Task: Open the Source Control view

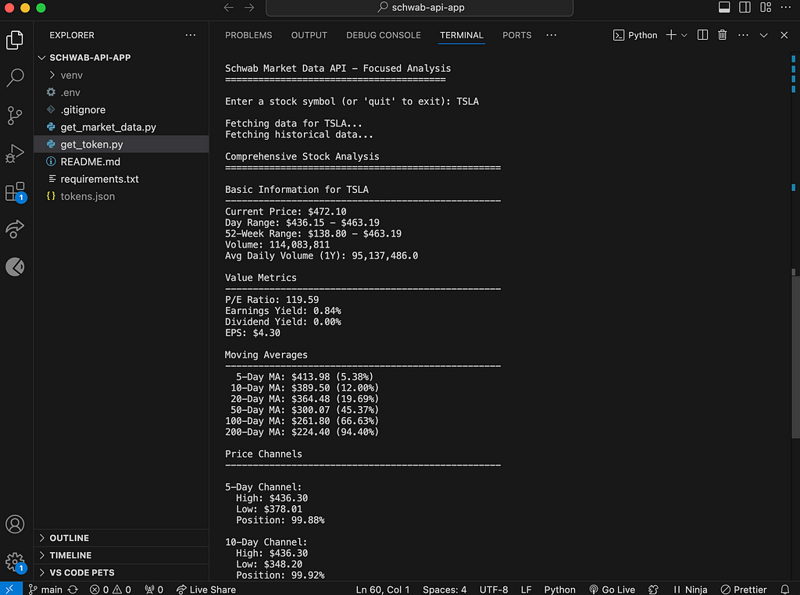Action: coord(15,115)
